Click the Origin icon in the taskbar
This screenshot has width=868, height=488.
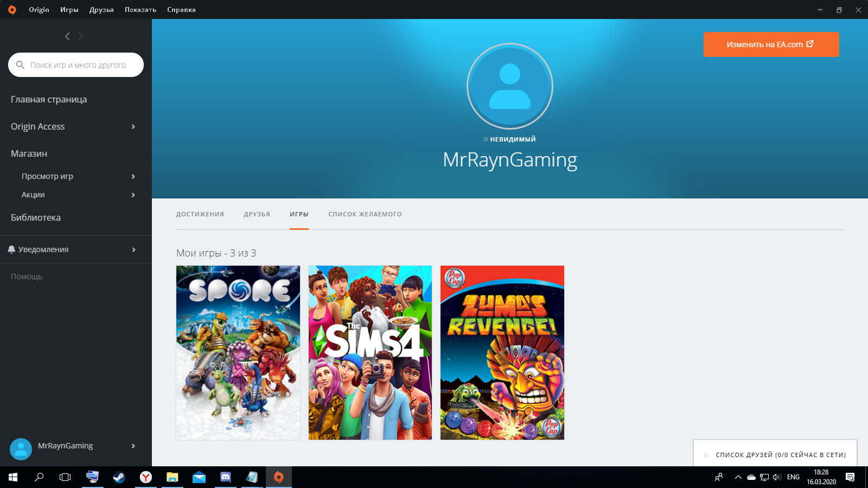click(x=279, y=477)
